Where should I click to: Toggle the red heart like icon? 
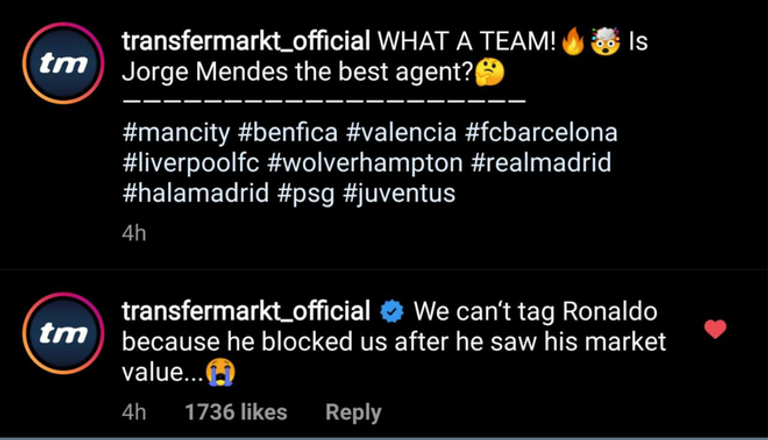click(715, 328)
